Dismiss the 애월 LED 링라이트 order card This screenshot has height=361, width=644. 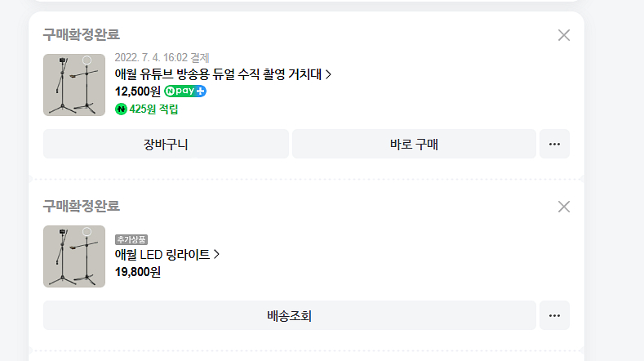564,207
